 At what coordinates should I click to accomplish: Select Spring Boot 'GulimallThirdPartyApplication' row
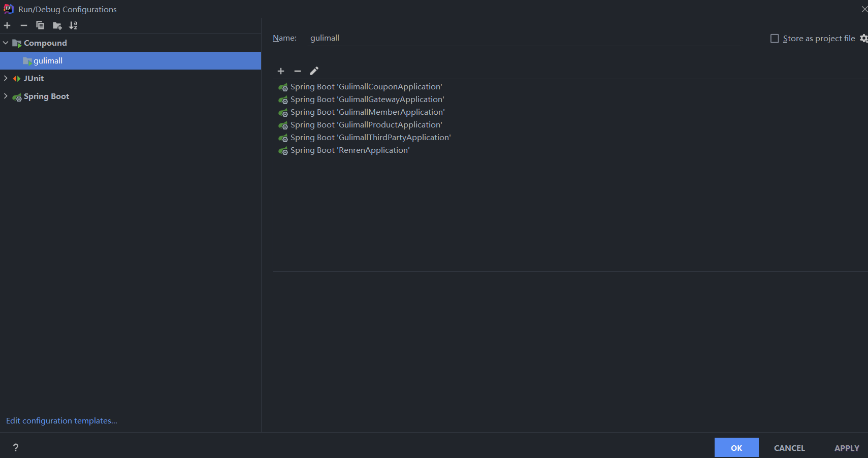pyautogui.click(x=570, y=138)
